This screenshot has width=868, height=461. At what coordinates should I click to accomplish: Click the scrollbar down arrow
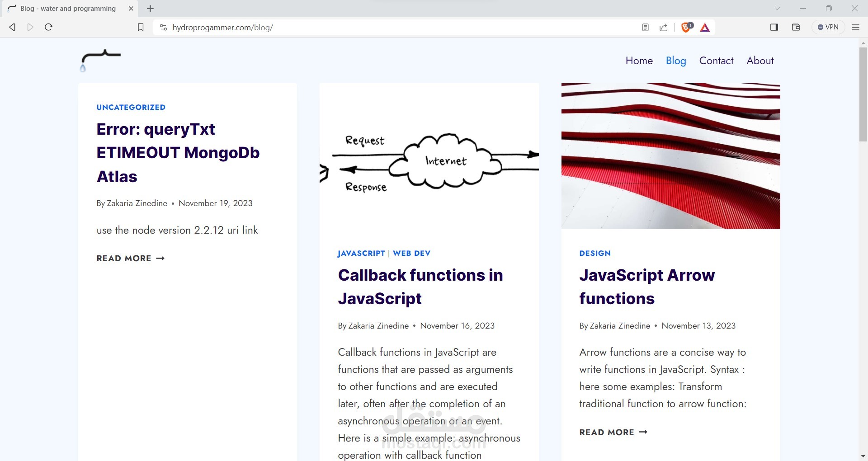[863, 456]
